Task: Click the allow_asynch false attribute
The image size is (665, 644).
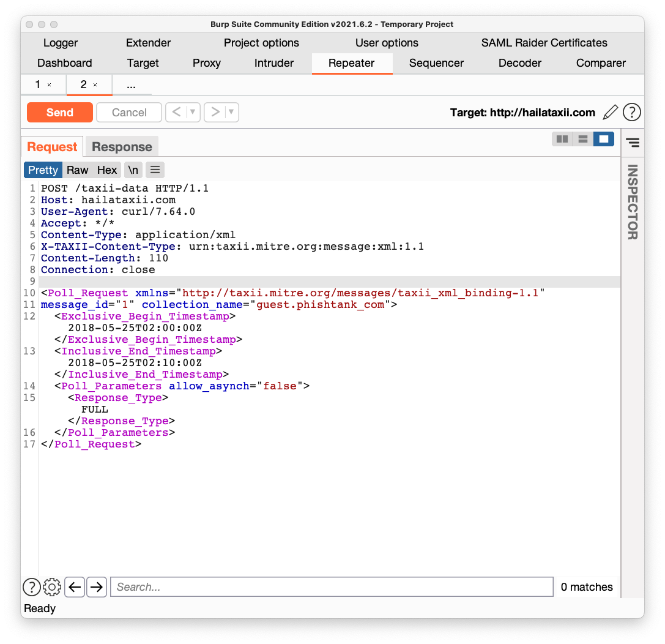Action: coord(236,386)
